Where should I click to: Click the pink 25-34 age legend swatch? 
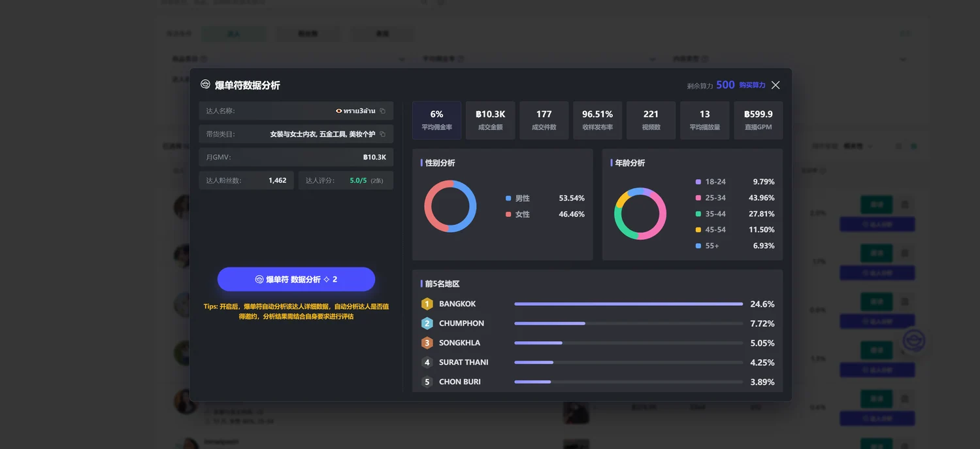[698, 198]
